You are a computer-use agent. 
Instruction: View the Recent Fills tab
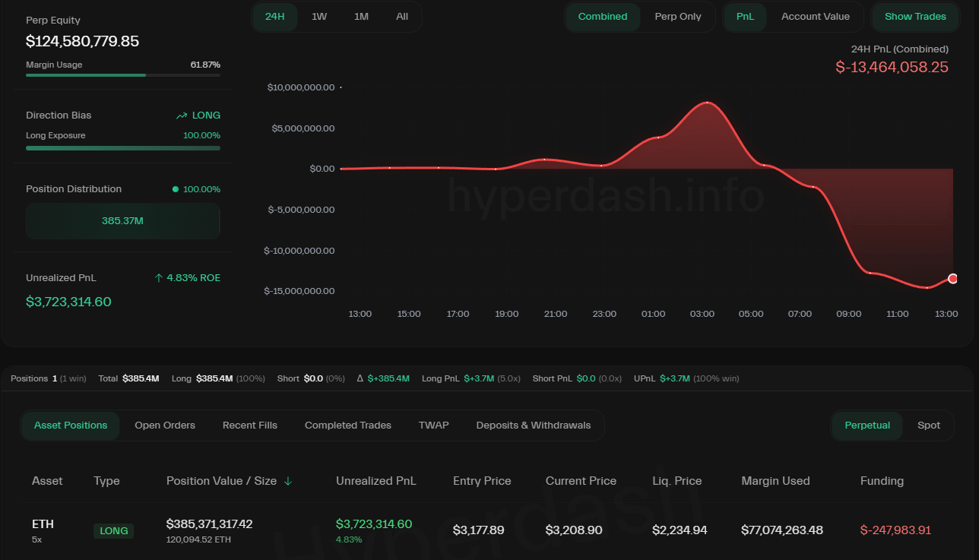tap(249, 425)
